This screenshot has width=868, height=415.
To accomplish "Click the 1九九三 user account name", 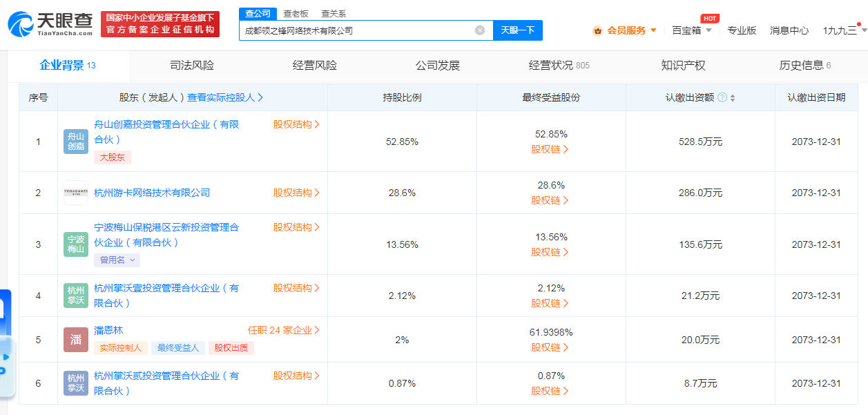I will (x=840, y=30).
